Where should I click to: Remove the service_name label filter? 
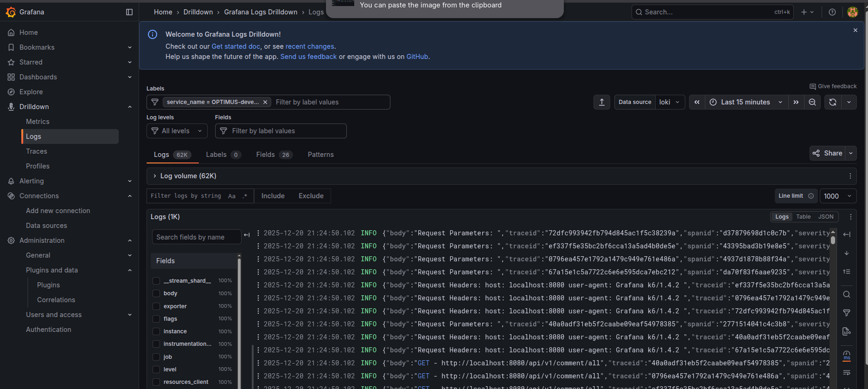(265, 102)
